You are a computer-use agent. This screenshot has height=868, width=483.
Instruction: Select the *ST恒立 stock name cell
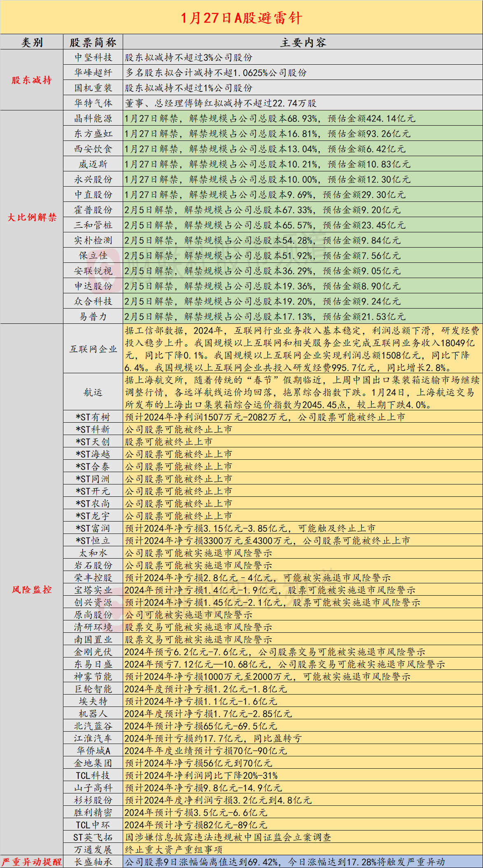pos(93,540)
